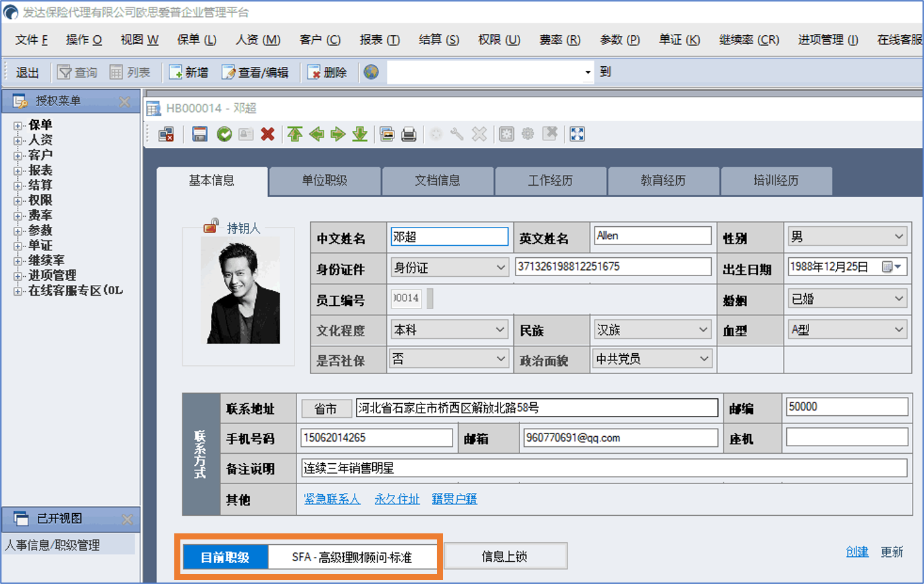Click the employee photo thumbnail
Viewport: 924px width, 584px height.
(x=240, y=290)
